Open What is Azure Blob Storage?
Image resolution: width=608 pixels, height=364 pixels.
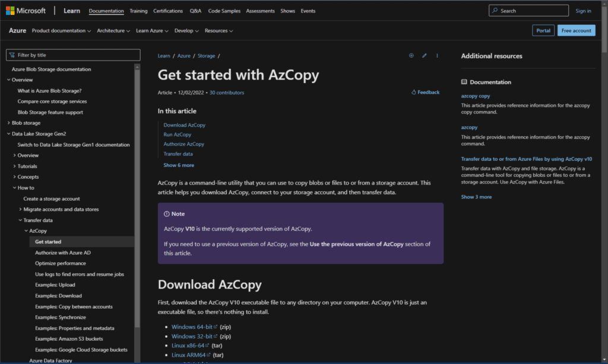pos(49,91)
